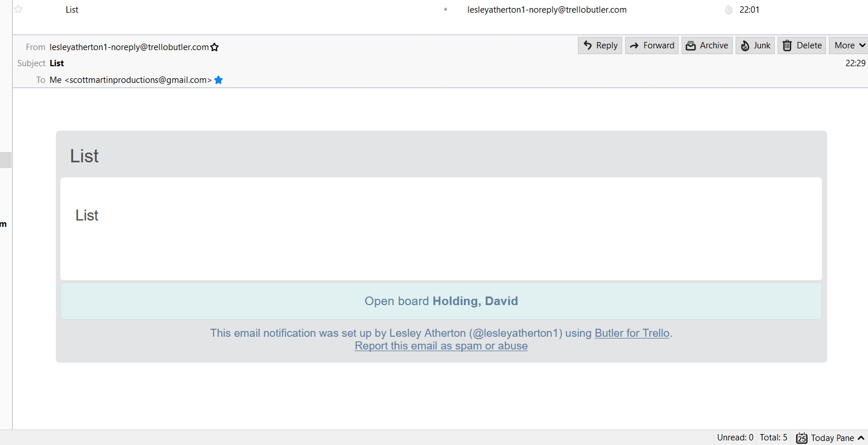Expand the Today Pane chevron
Screen dimensions: 868x445
click(x=861, y=438)
